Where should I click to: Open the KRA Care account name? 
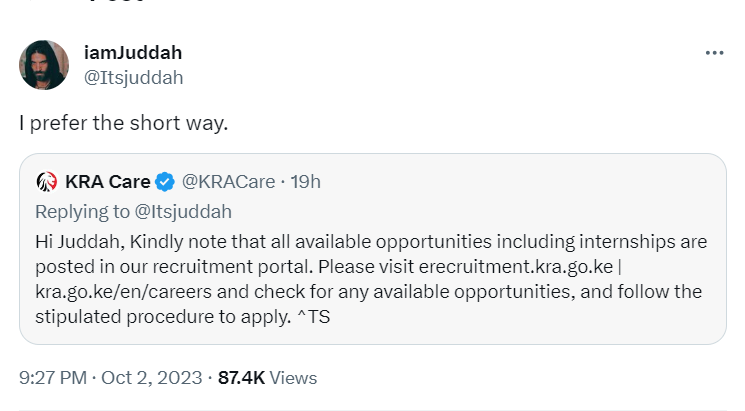pos(107,182)
